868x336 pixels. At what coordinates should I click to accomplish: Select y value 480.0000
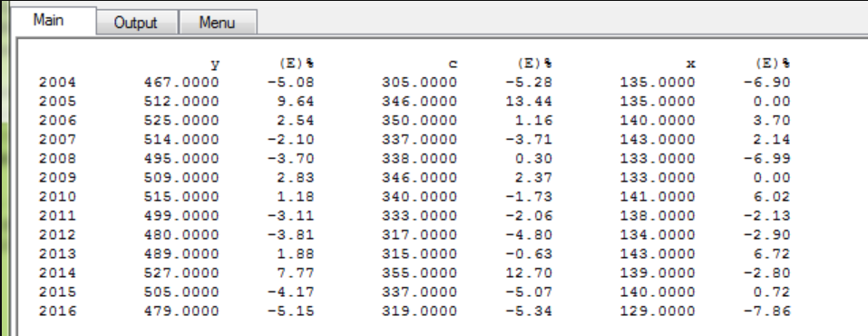(181, 235)
